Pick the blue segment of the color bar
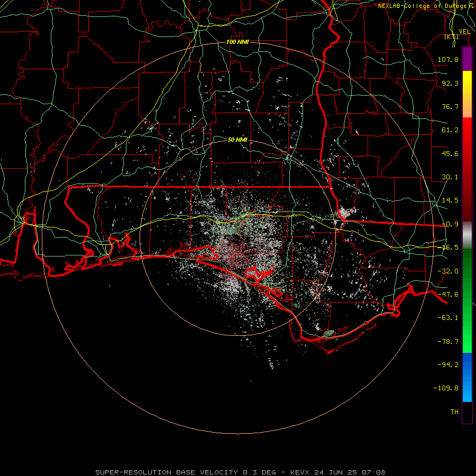This screenshot has width=476, height=476. coord(467,377)
